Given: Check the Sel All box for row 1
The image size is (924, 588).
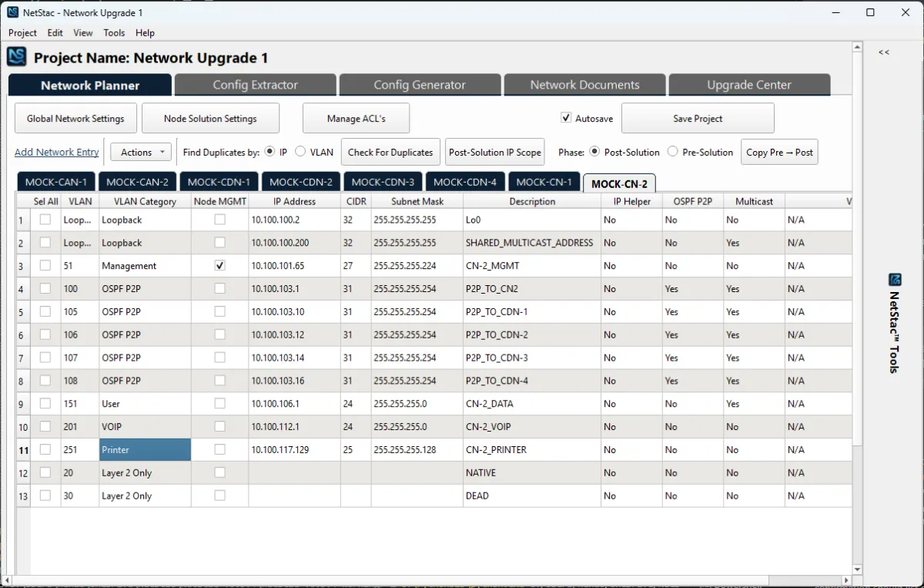Looking at the screenshot, I should pos(45,220).
